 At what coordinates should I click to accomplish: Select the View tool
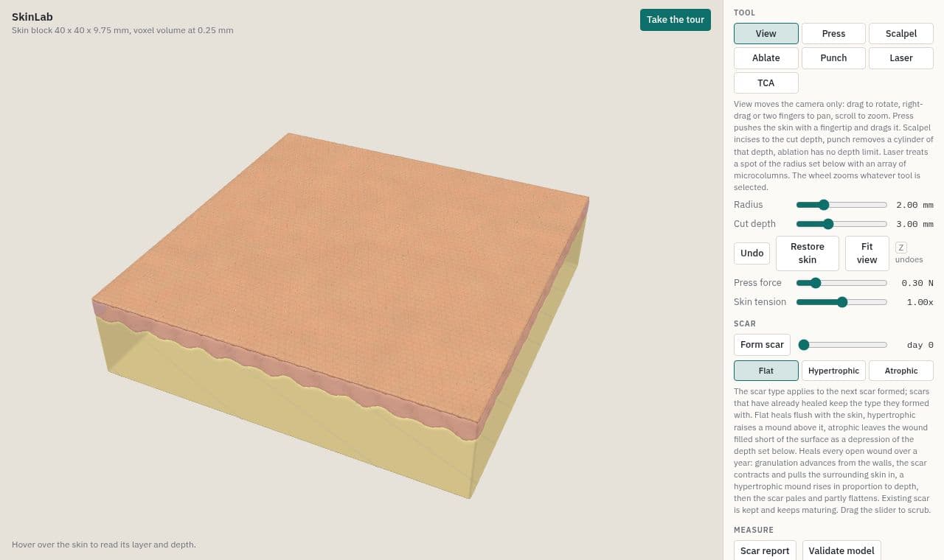(x=766, y=33)
